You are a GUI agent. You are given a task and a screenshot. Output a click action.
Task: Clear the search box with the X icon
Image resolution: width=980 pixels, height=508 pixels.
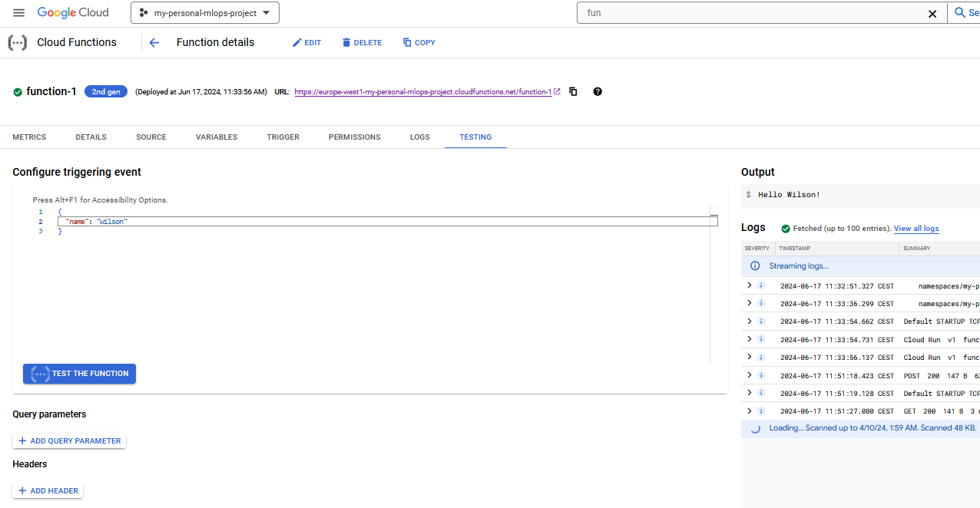click(932, 13)
